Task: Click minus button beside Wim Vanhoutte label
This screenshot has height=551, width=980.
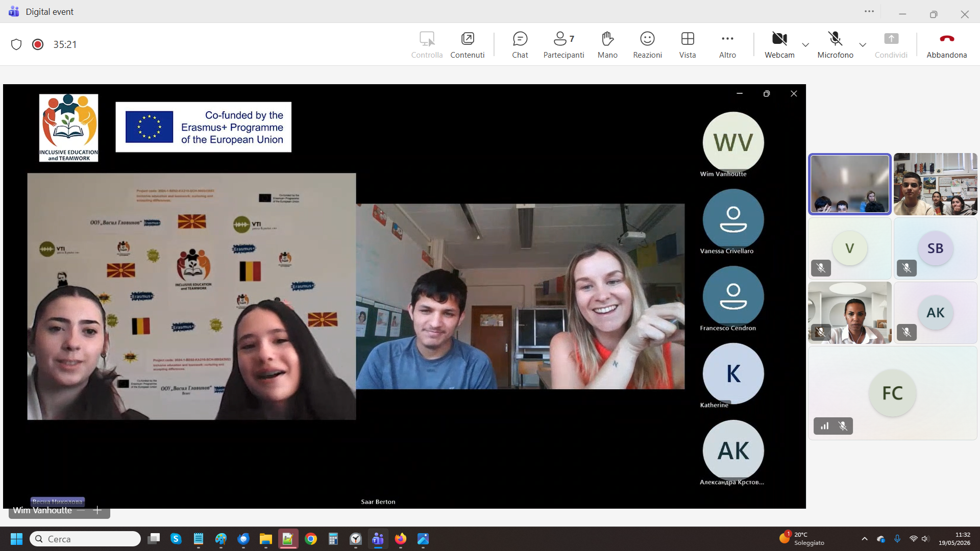Action: tap(81, 510)
